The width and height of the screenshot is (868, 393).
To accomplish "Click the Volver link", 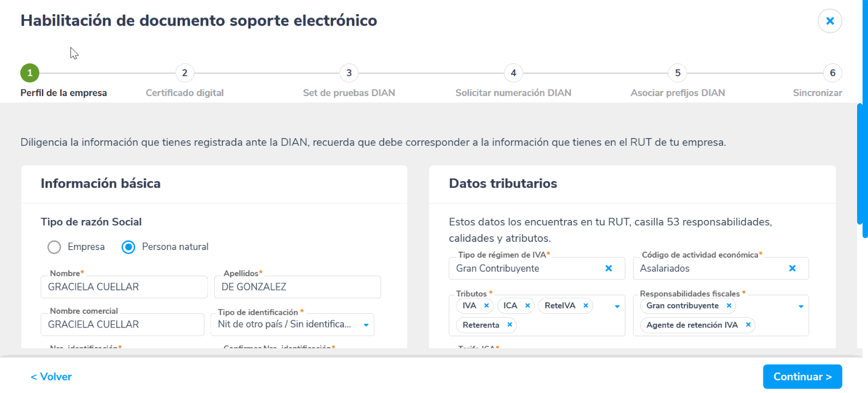I will [x=51, y=377].
